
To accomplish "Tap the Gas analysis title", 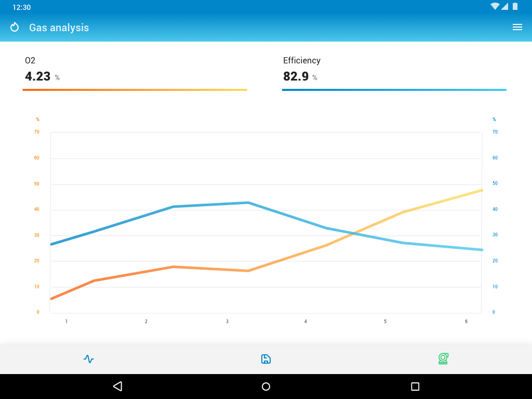I will click(x=59, y=28).
